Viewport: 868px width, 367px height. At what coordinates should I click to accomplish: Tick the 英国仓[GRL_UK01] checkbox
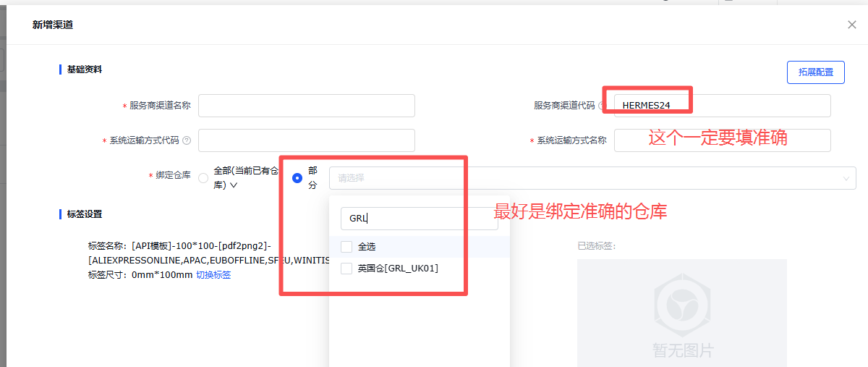346,269
